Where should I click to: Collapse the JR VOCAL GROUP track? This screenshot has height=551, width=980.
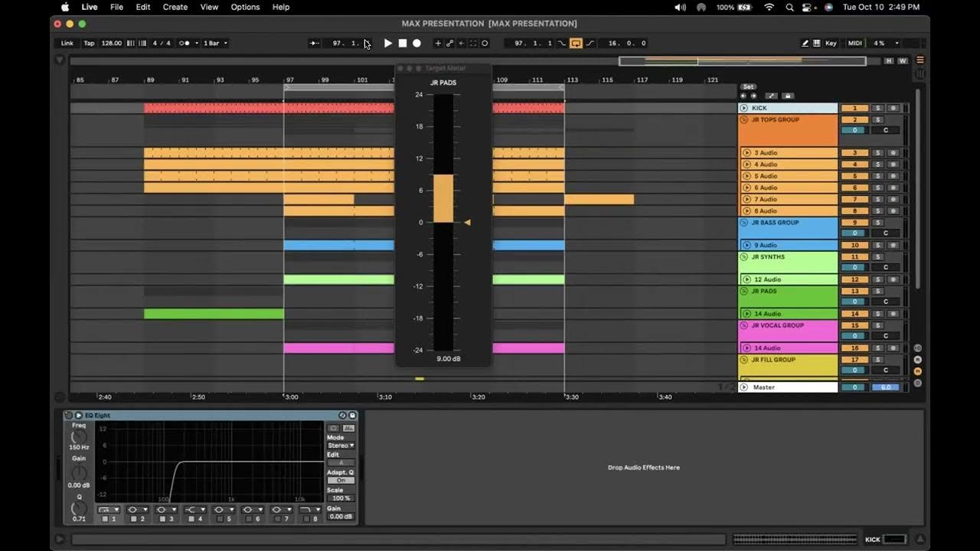744,326
